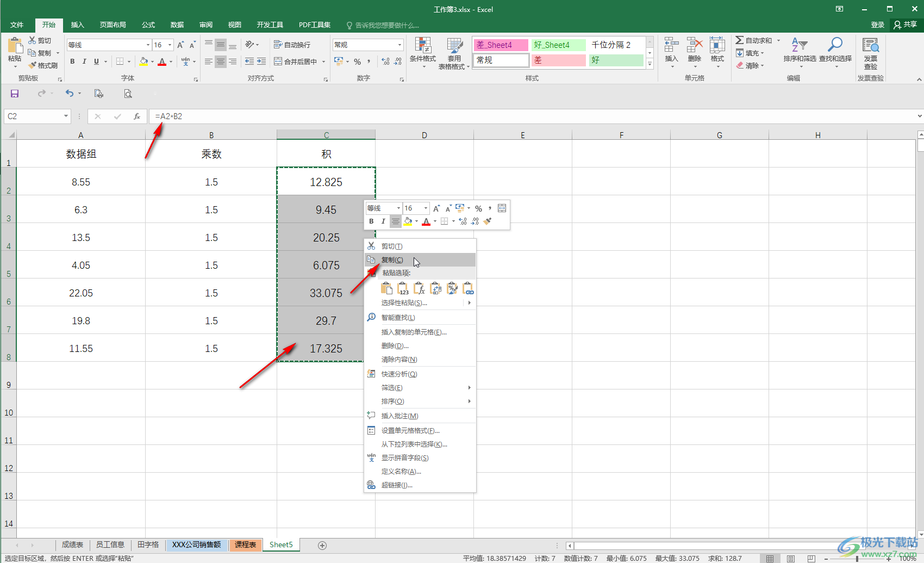
Task: Click 清除 clear button in ribbon
Action: click(750, 66)
